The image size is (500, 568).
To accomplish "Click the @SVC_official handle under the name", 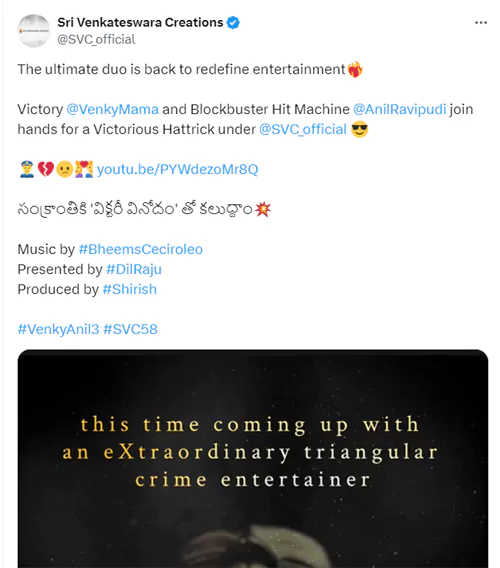I will pyautogui.click(x=96, y=39).
